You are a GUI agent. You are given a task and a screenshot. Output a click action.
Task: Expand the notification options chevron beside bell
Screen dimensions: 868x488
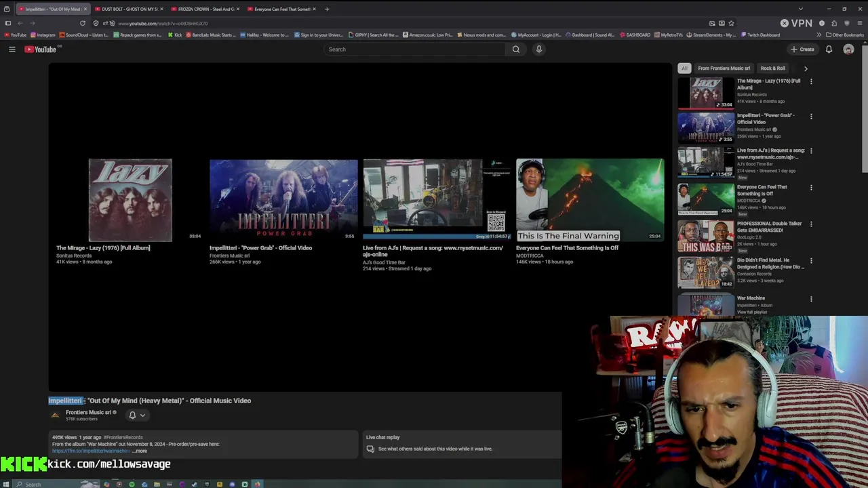pyautogui.click(x=142, y=415)
